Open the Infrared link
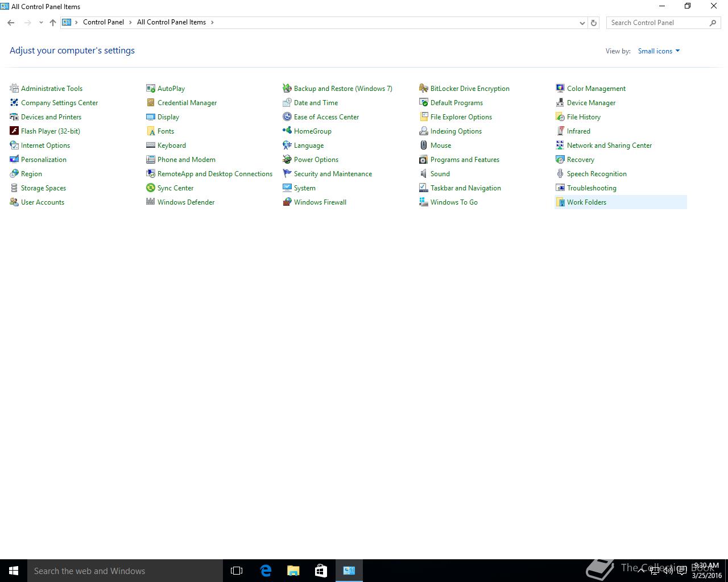 click(x=578, y=131)
